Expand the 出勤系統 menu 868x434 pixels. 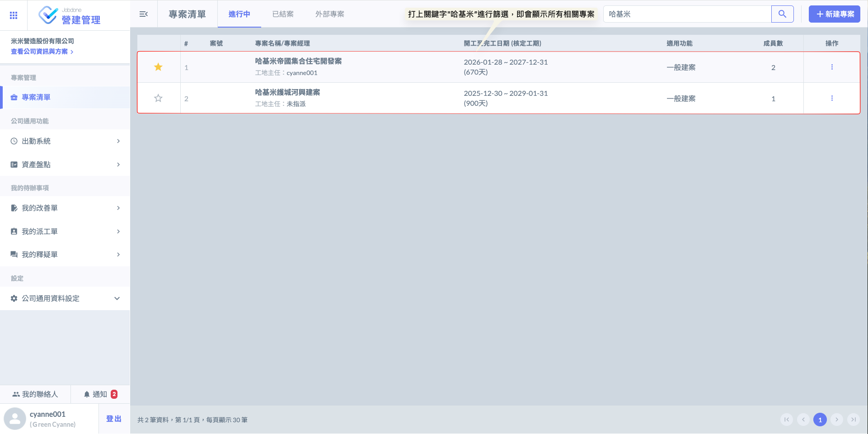point(65,141)
